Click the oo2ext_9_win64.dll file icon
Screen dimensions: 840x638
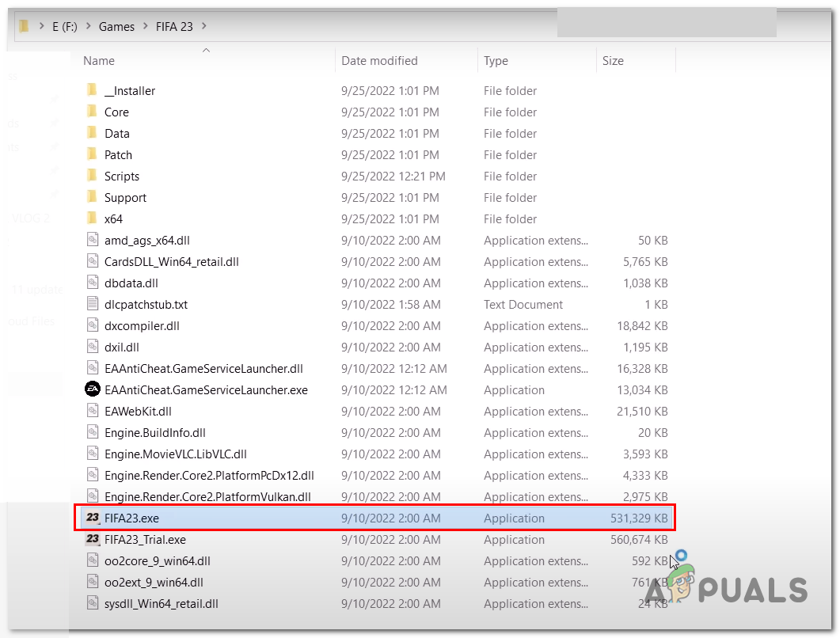(93, 582)
